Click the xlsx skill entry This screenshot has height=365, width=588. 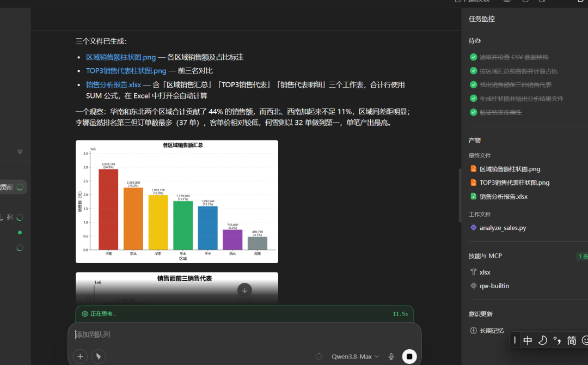pyautogui.click(x=485, y=272)
